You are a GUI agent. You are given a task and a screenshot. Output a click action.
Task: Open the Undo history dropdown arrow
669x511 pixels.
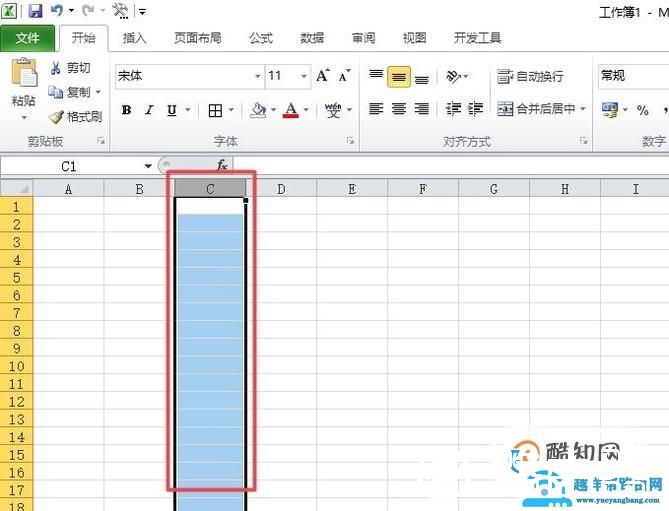71,10
